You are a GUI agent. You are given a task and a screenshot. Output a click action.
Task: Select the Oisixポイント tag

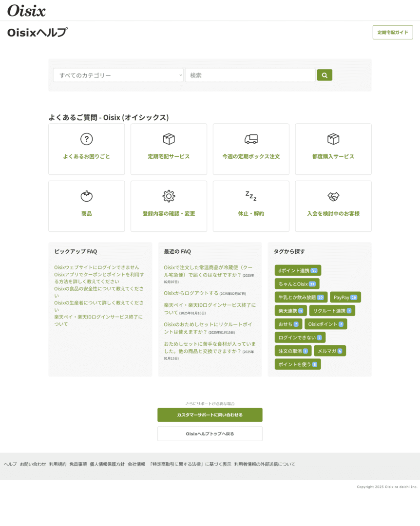click(x=325, y=324)
